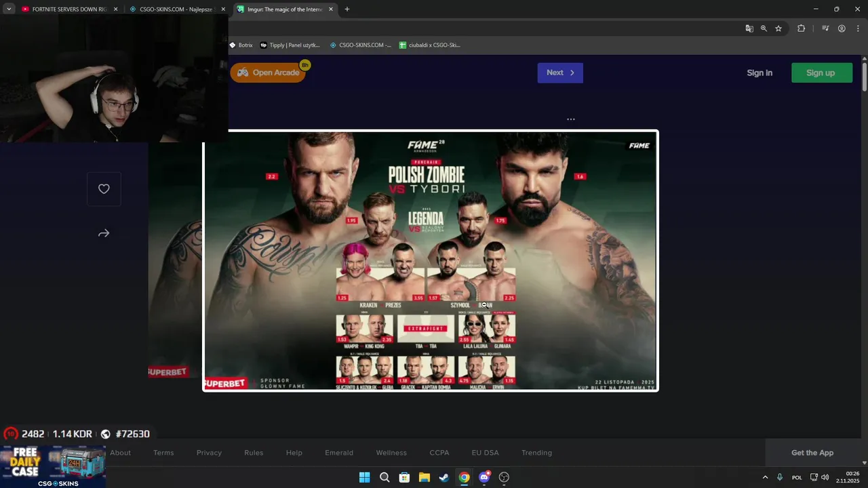Open the Privacy footer link

point(209,453)
